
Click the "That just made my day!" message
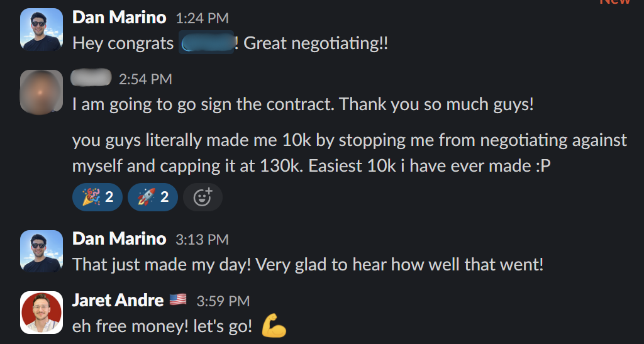tap(308, 264)
